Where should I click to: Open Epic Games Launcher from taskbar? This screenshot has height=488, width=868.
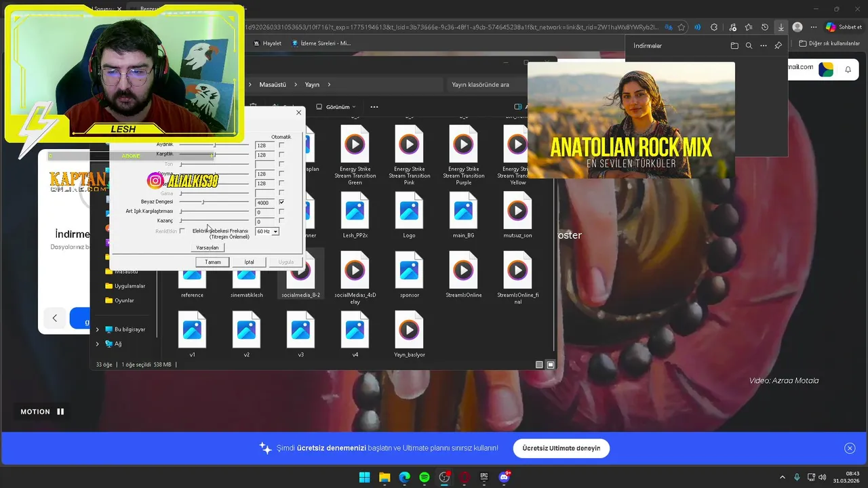484,477
